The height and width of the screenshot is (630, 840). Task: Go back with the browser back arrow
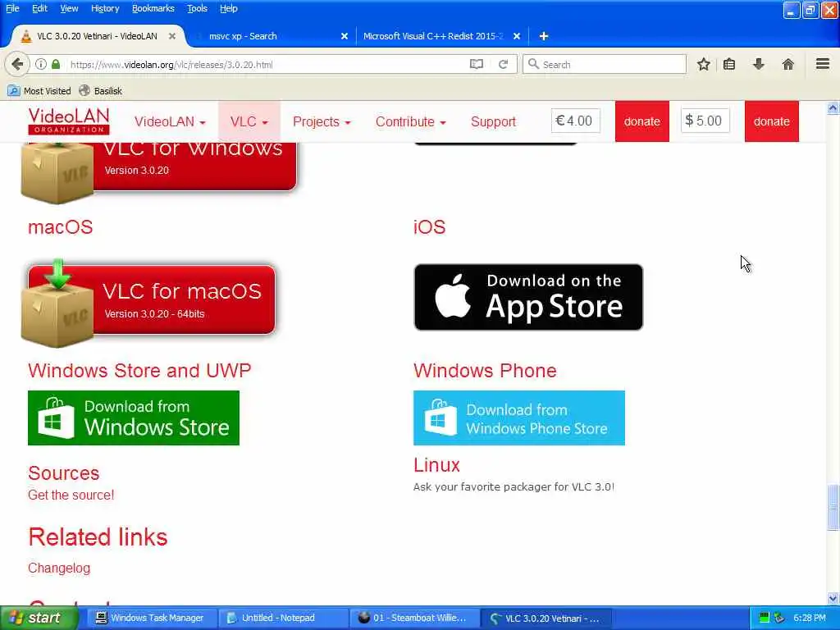coord(17,64)
